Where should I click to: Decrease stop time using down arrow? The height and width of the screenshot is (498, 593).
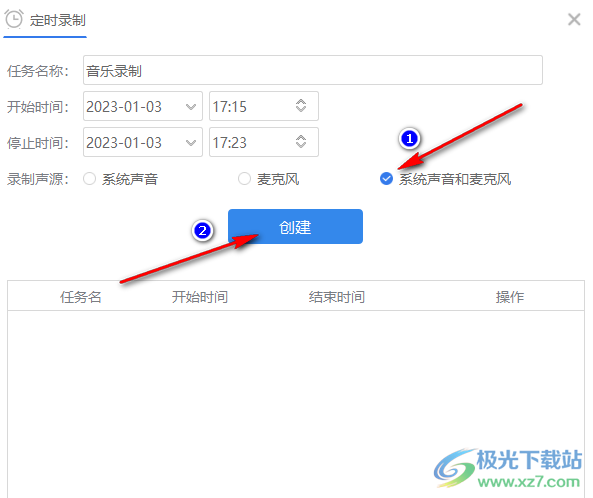pyautogui.click(x=301, y=145)
